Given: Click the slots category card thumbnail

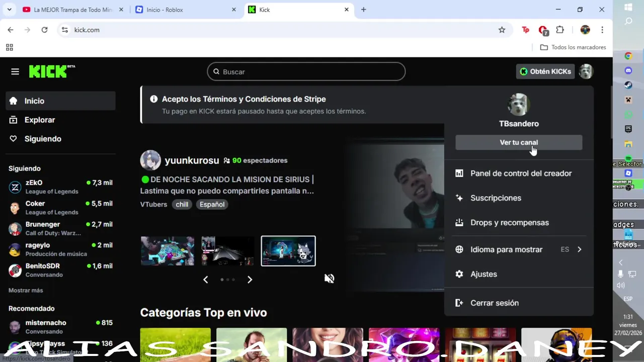Looking at the screenshot, I should click(x=480, y=344).
